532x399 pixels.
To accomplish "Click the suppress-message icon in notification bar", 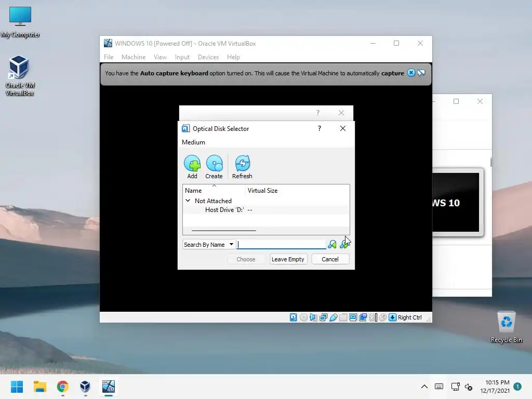I will point(421,73).
